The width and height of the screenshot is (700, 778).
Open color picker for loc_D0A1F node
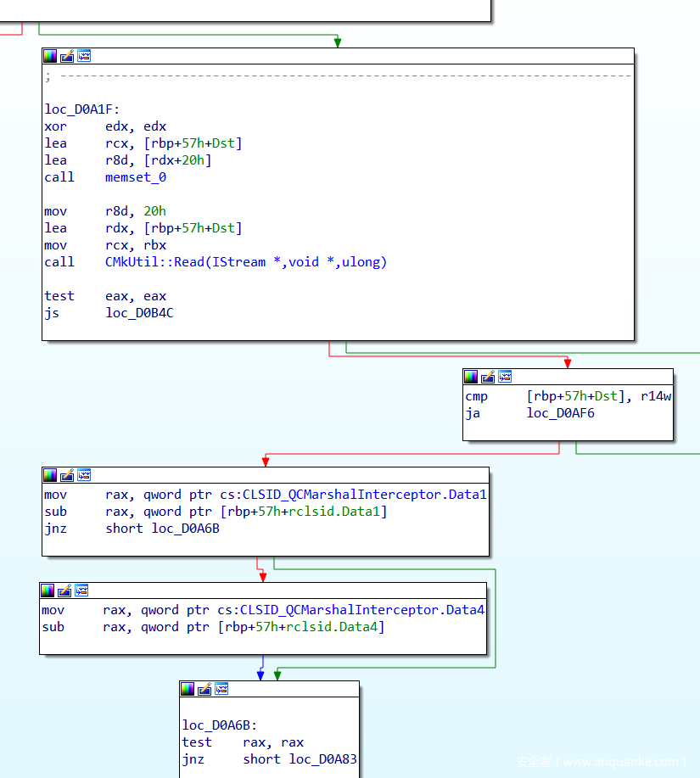pyautogui.click(x=50, y=56)
